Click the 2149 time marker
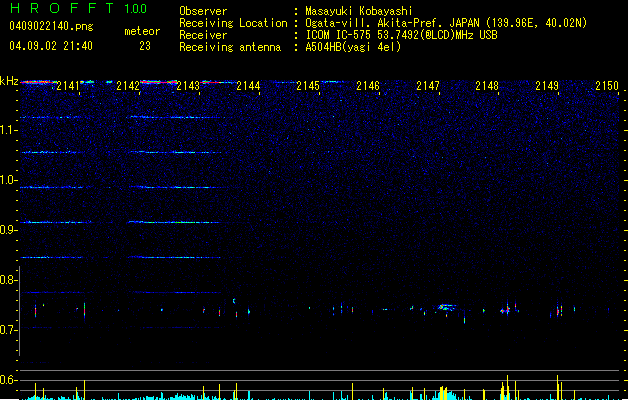Viewport: 629px width, 400px height. coord(547,86)
